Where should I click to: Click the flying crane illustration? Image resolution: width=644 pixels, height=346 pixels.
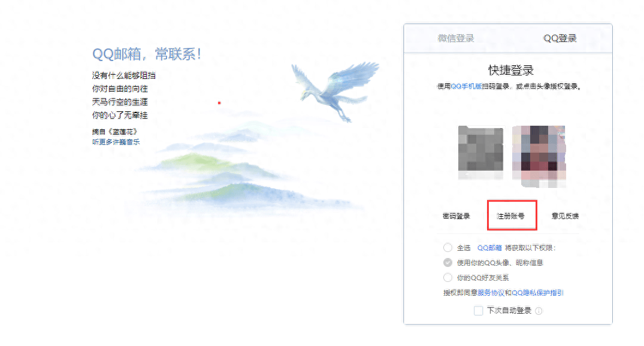click(335, 91)
